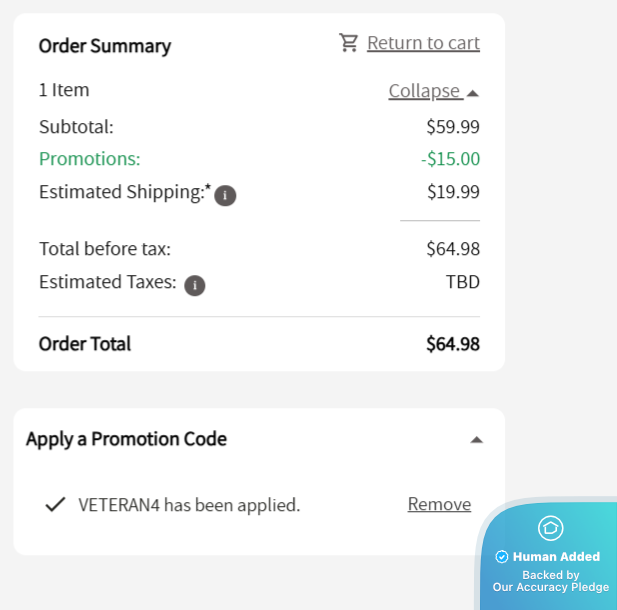Open the Return to cart link
This screenshot has width=617, height=610.
423,43
